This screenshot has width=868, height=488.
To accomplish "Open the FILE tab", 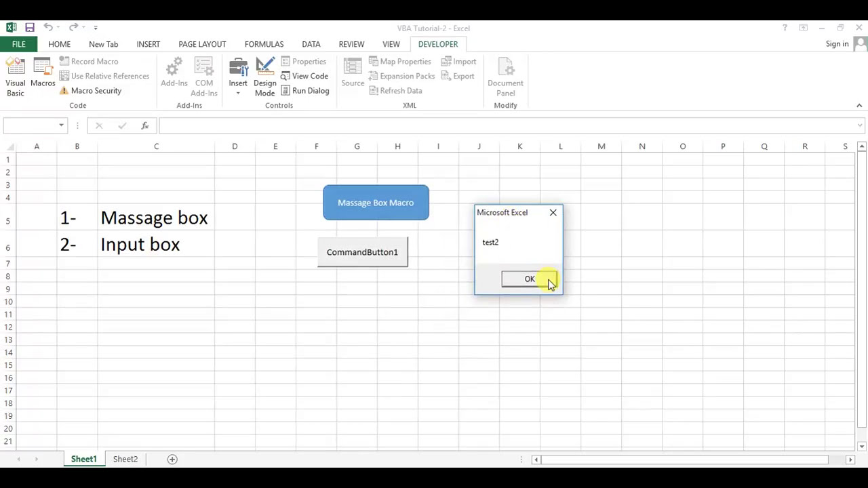I will pyautogui.click(x=19, y=44).
